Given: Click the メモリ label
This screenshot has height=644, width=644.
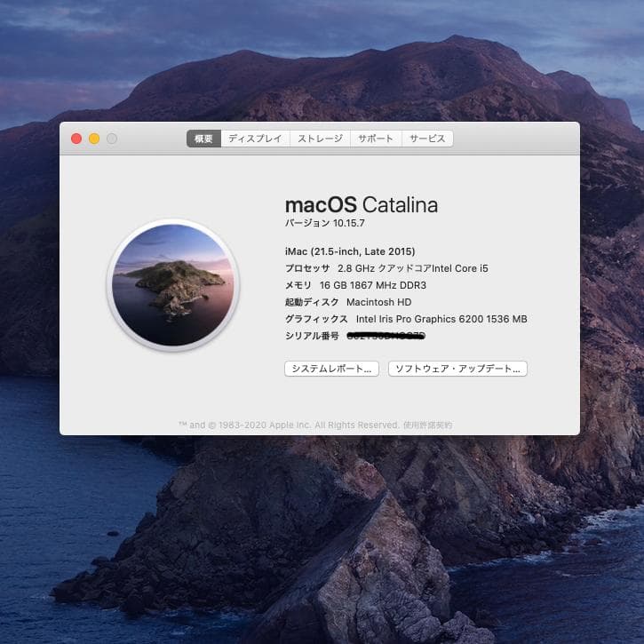Looking at the screenshot, I should (x=298, y=285).
